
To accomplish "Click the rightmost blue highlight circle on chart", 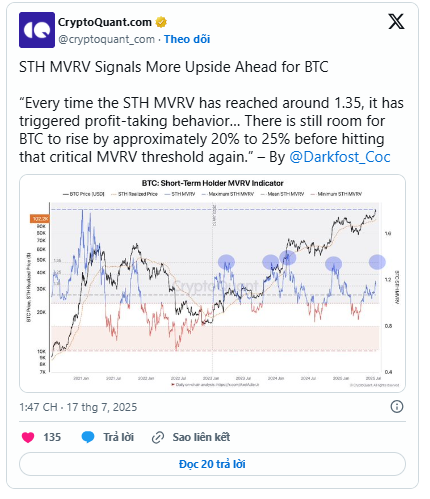I will pos(377,262).
